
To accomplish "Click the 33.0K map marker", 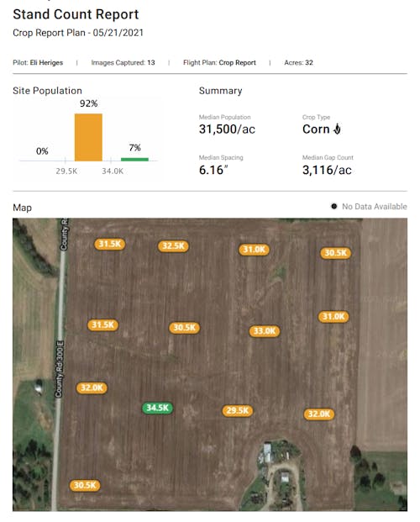I will (265, 331).
